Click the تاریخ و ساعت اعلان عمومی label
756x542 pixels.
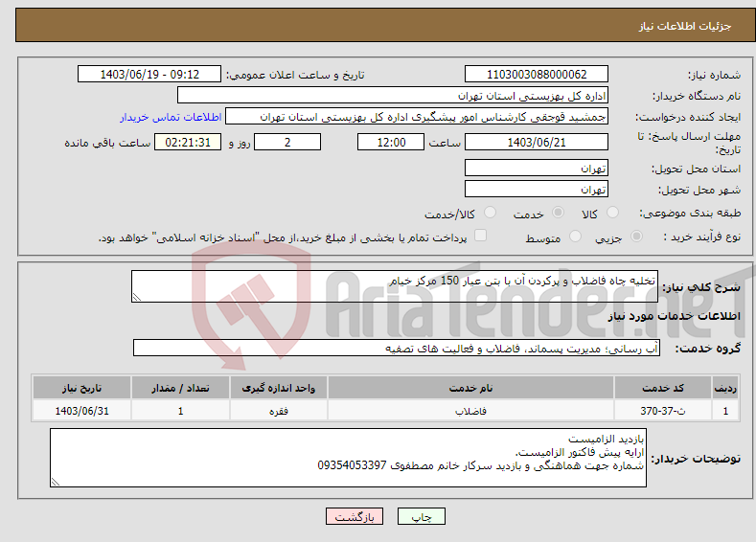[295, 75]
